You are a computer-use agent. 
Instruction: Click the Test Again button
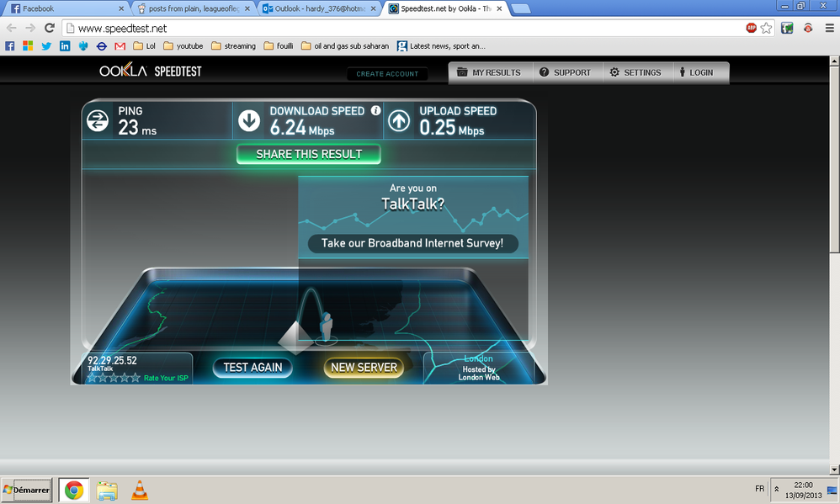pos(253,368)
